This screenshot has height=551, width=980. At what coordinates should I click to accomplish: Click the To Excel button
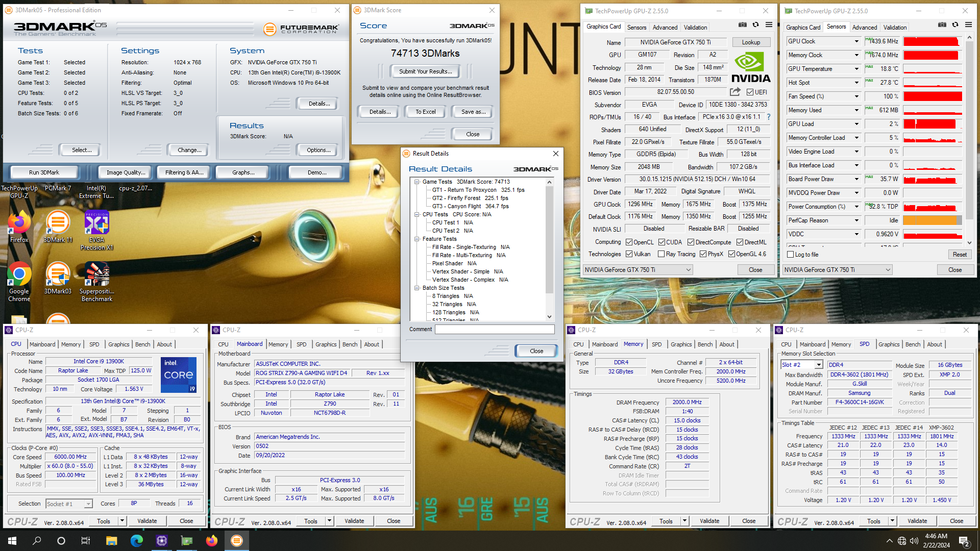pos(425,112)
